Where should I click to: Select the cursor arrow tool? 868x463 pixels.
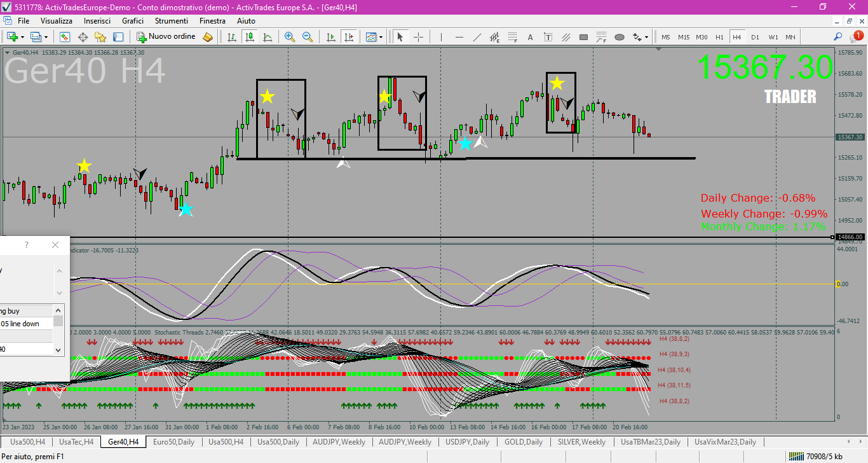(x=400, y=37)
